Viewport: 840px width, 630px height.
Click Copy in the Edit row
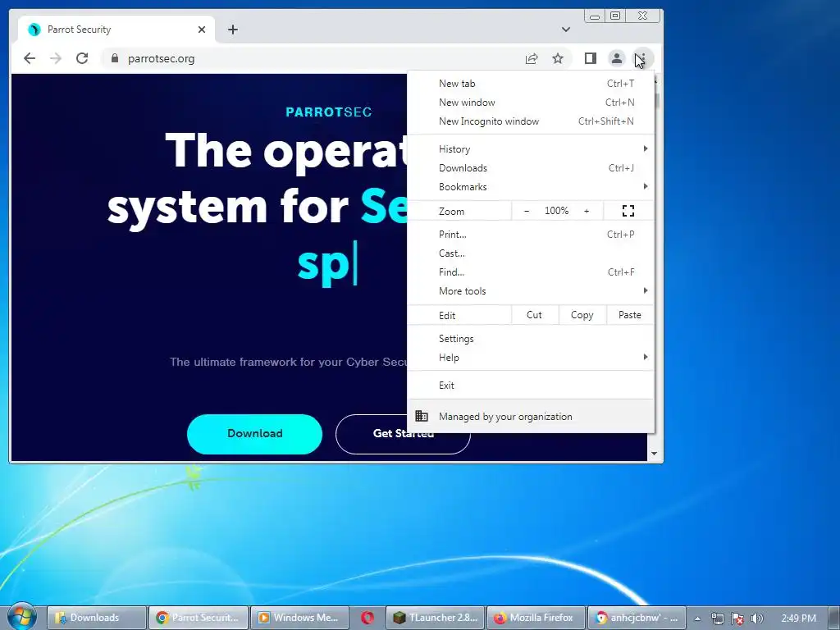click(582, 315)
